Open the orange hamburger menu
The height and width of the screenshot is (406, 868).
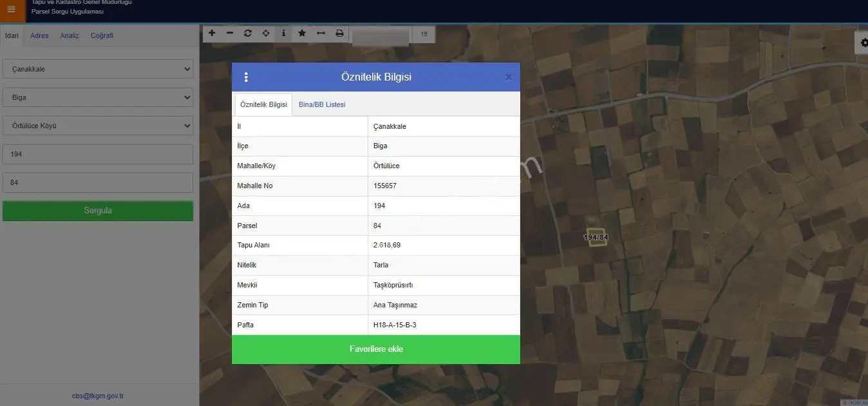click(x=11, y=10)
